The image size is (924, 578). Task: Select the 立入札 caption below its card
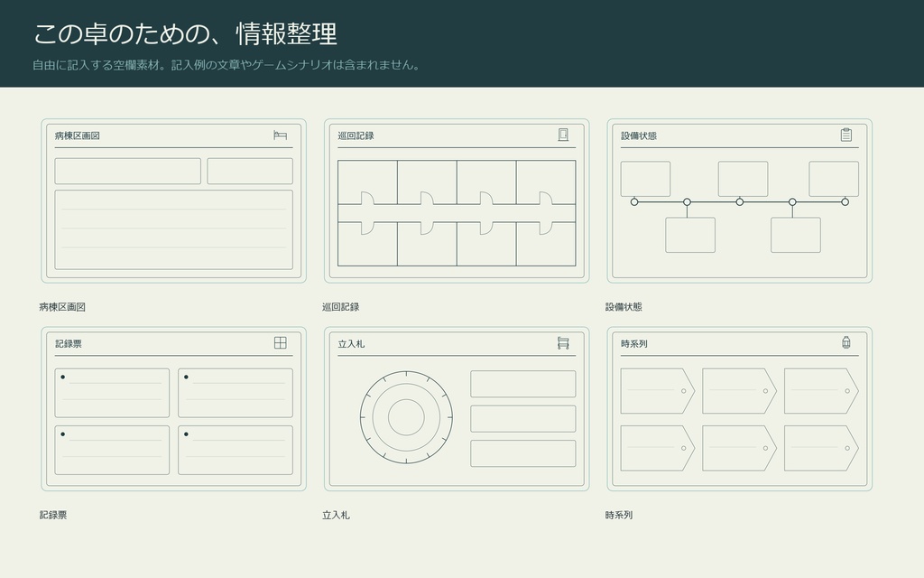coord(336,515)
